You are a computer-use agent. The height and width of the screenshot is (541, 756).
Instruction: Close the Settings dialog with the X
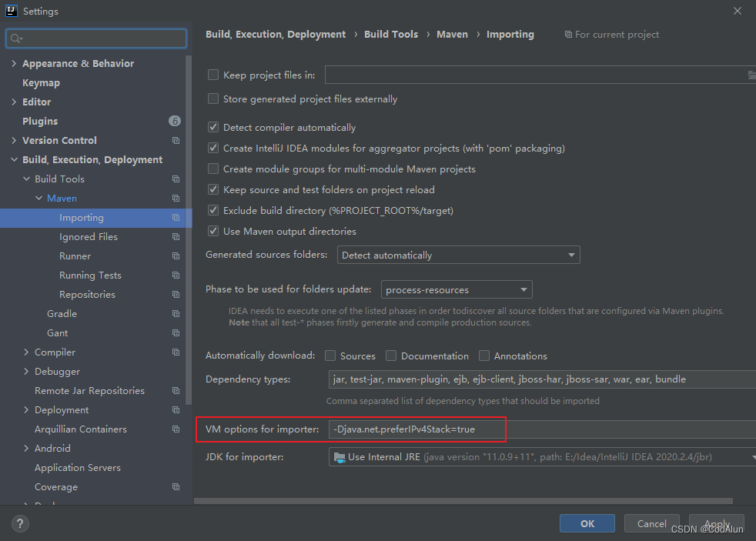[738, 11]
